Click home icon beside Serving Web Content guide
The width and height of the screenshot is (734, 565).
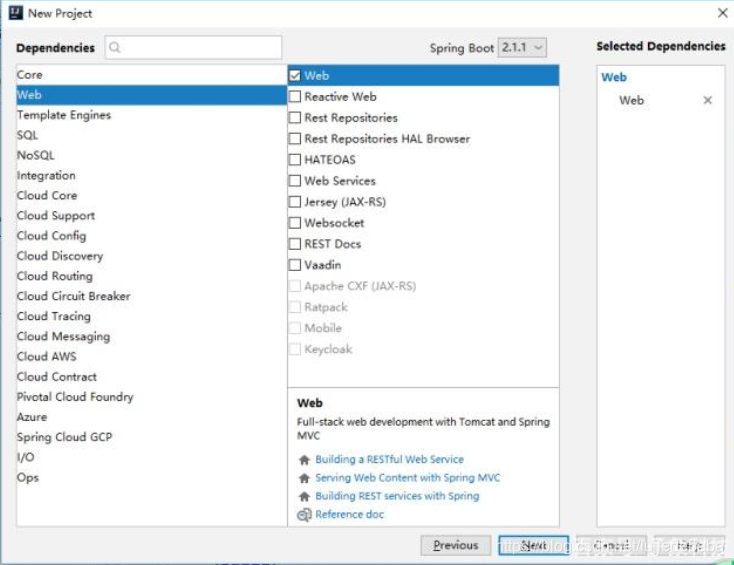[304, 478]
